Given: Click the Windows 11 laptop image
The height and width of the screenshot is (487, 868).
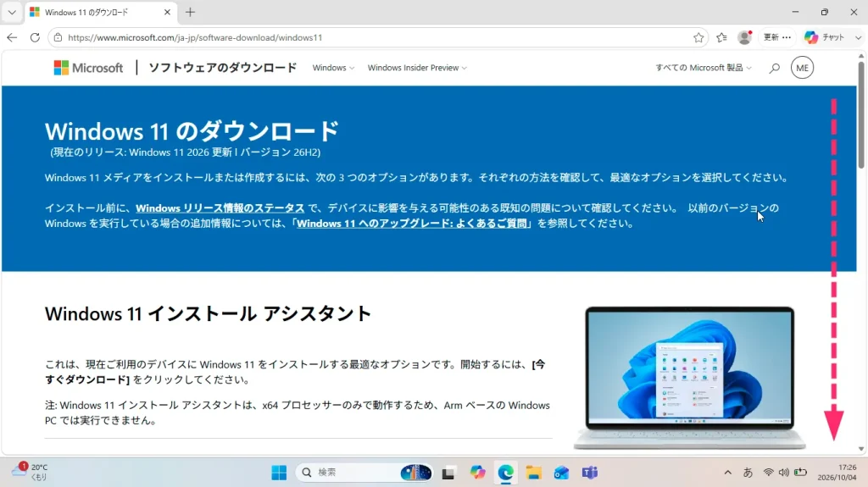Looking at the screenshot, I should pyautogui.click(x=689, y=378).
